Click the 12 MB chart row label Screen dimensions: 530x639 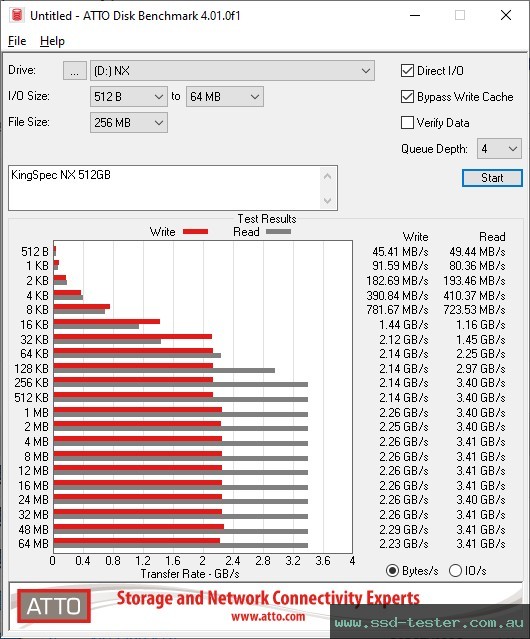33,471
